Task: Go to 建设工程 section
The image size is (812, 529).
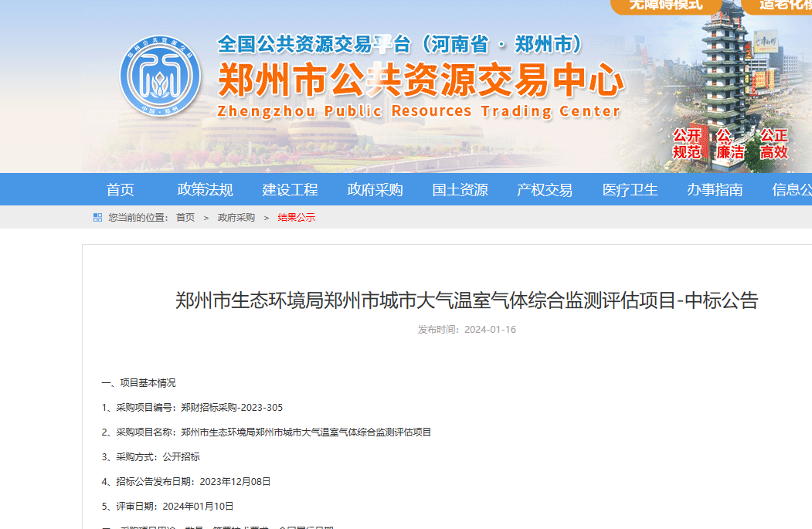Action: tap(290, 190)
